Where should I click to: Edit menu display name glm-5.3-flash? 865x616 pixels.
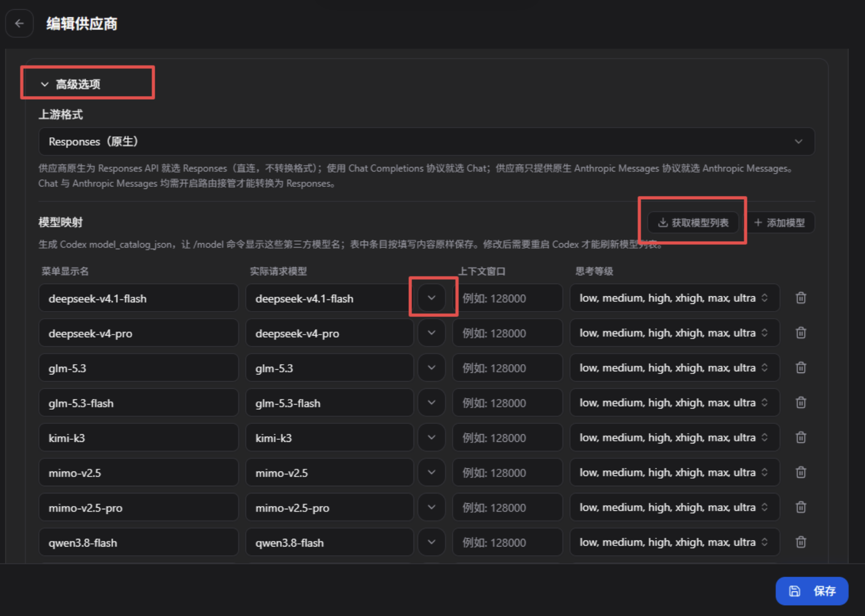pos(138,403)
